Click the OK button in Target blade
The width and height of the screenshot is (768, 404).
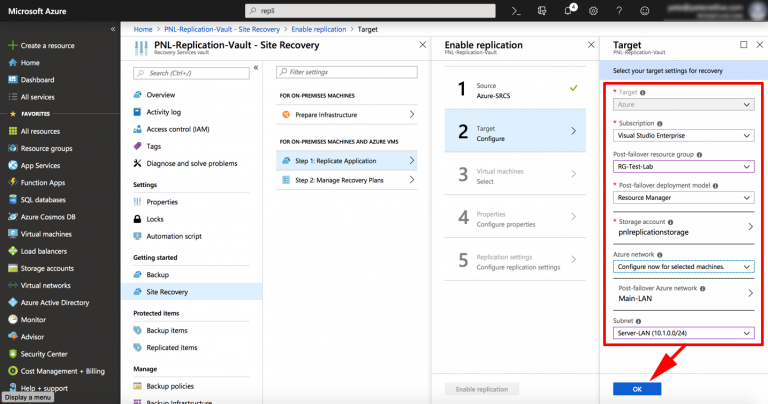point(637,389)
